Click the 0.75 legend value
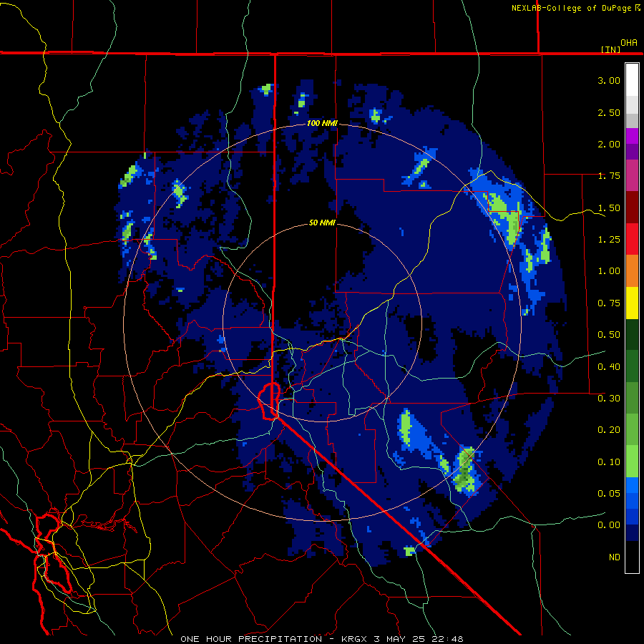The image size is (644, 644). [x=609, y=303]
